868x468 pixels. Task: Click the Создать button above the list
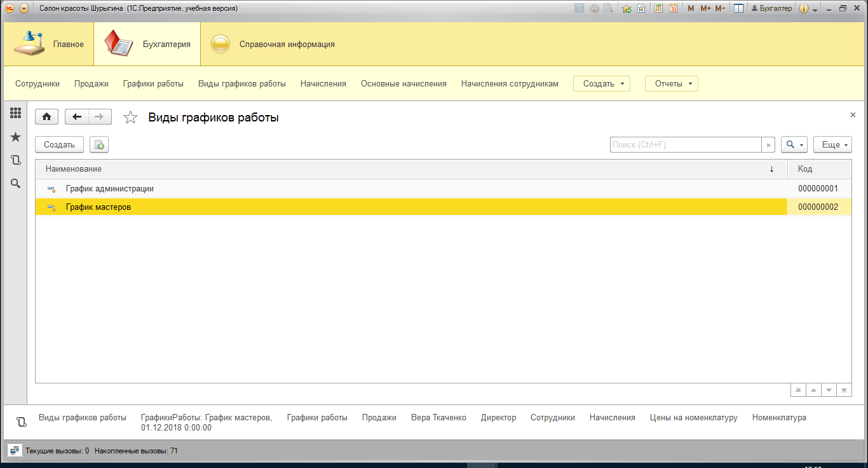tap(59, 145)
